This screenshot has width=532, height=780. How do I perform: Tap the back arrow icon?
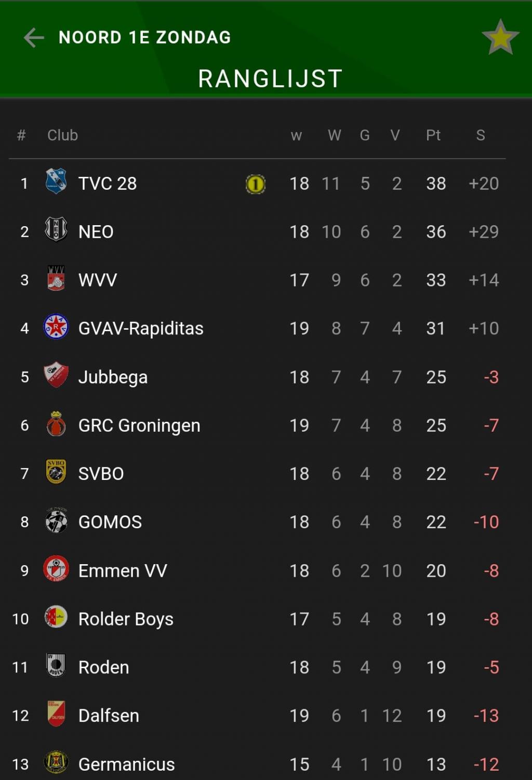tap(34, 37)
